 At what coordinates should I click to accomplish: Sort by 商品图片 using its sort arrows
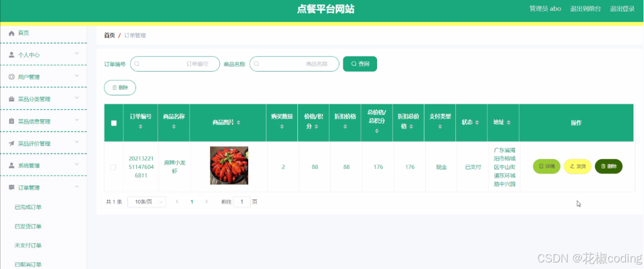click(x=238, y=123)
